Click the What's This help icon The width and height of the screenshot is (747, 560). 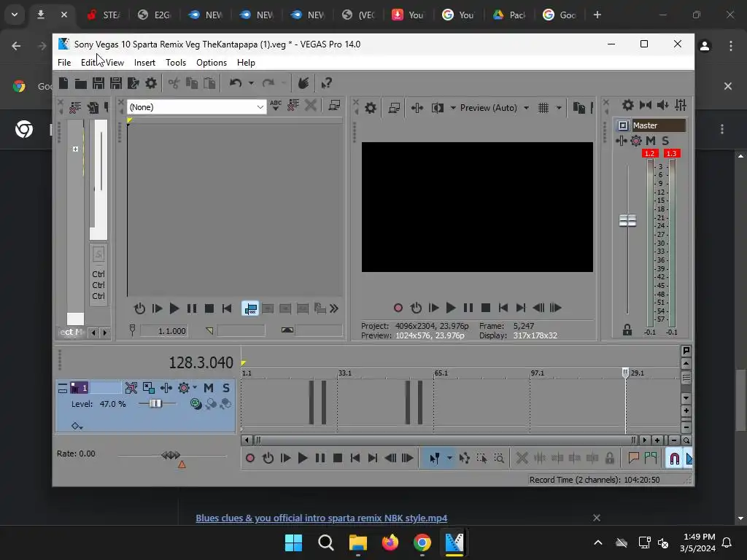326,83
